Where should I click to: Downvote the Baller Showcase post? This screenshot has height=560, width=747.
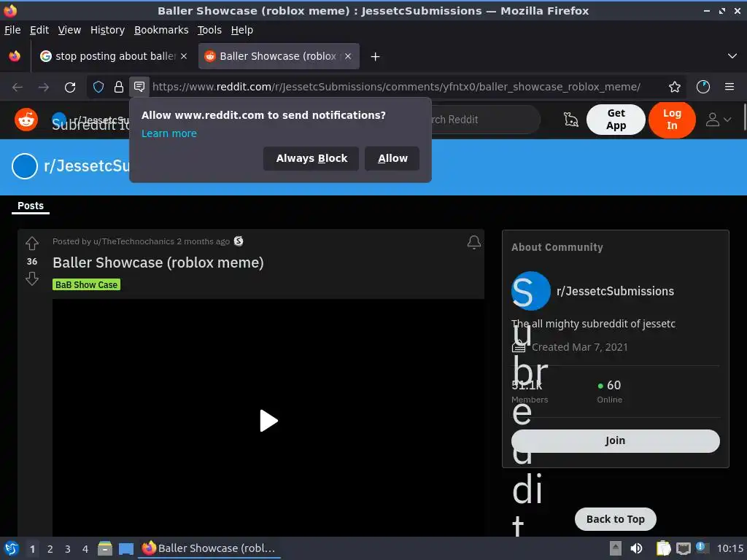32,279
